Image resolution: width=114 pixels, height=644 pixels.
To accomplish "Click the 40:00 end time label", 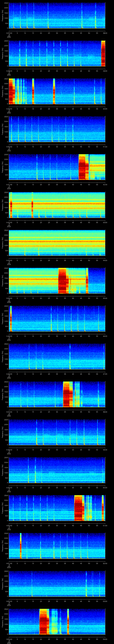I will [x=105, y=109].
